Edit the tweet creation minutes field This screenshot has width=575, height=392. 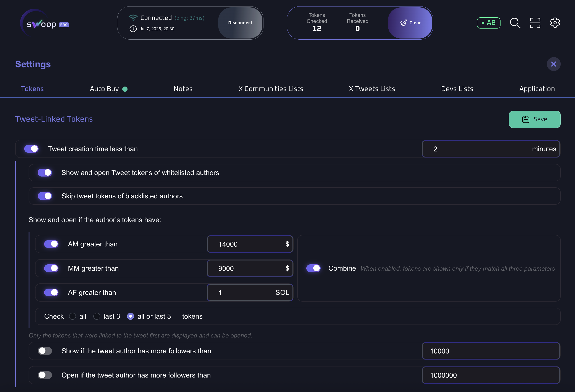point(491,149)
